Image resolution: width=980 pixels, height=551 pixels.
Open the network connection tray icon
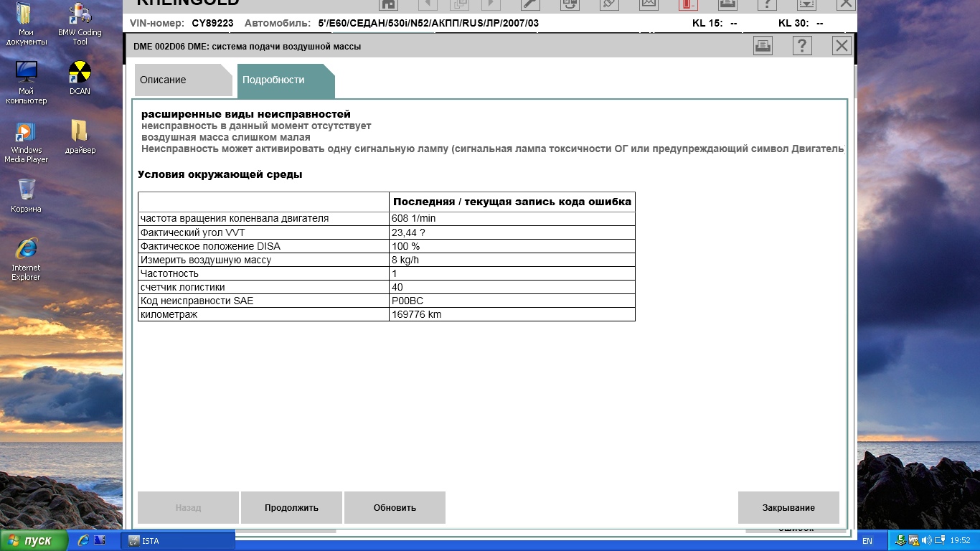pyautogui.click(x=939, y=540)
